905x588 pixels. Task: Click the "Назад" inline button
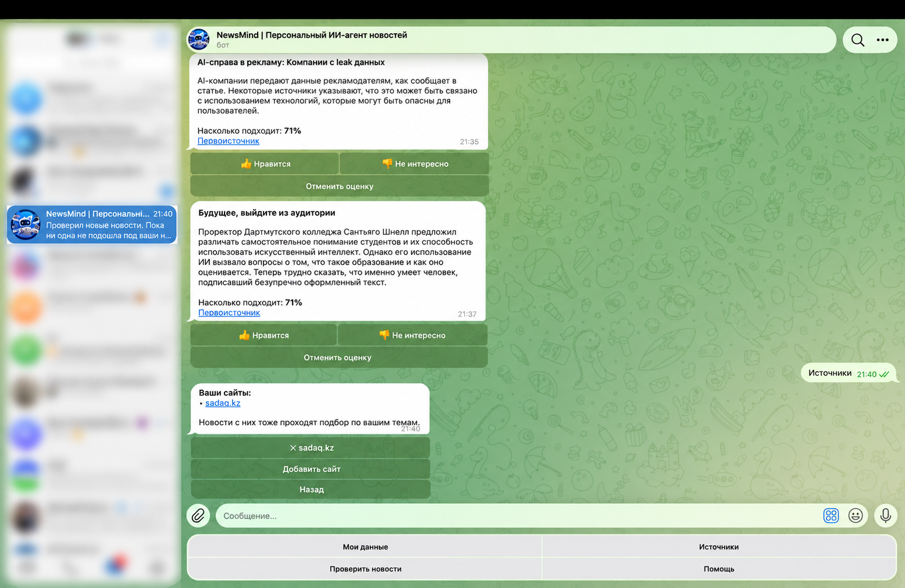311,490
